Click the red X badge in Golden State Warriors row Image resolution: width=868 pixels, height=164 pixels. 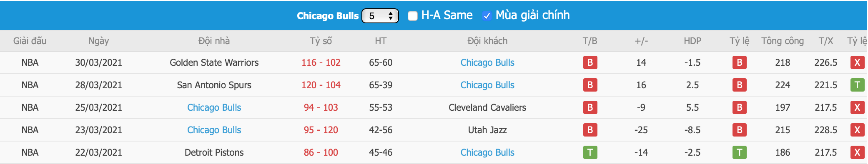point(857,62)
